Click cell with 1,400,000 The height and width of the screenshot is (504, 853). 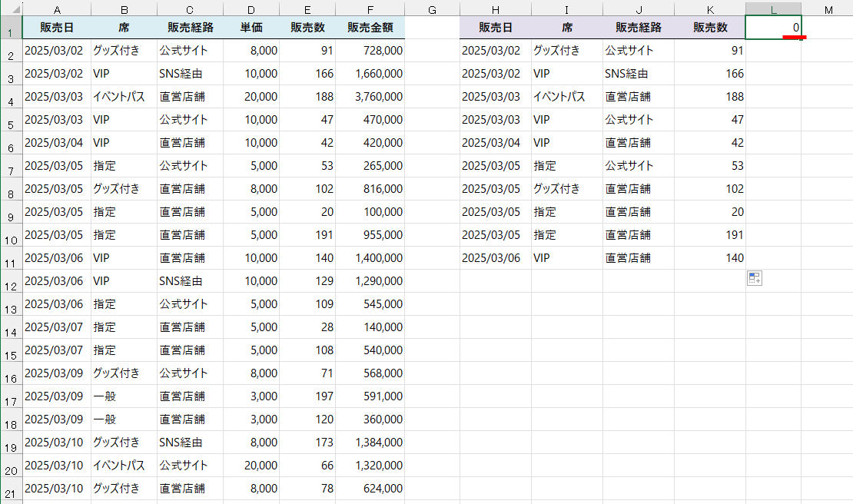(370, 258)
